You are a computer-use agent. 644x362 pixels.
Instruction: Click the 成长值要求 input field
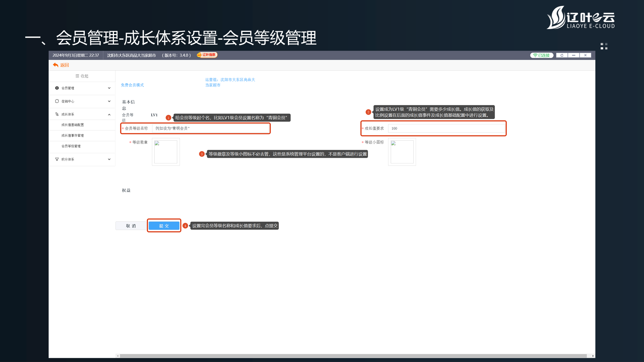(x=446, y=128)
